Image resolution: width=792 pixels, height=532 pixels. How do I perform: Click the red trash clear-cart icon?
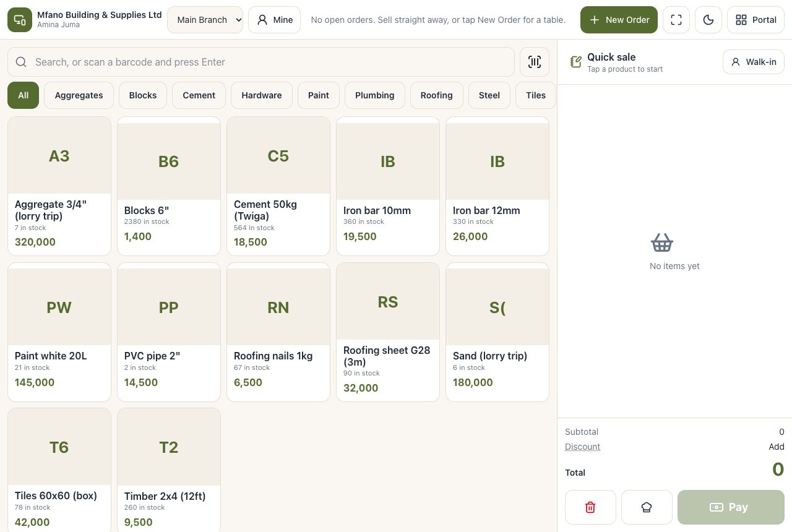[590, 507]
